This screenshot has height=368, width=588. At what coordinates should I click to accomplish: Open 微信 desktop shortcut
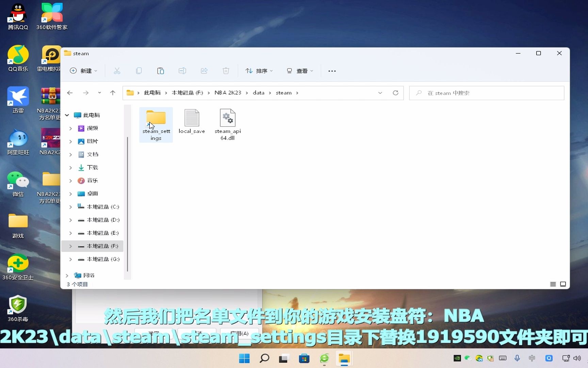[18, 184]
